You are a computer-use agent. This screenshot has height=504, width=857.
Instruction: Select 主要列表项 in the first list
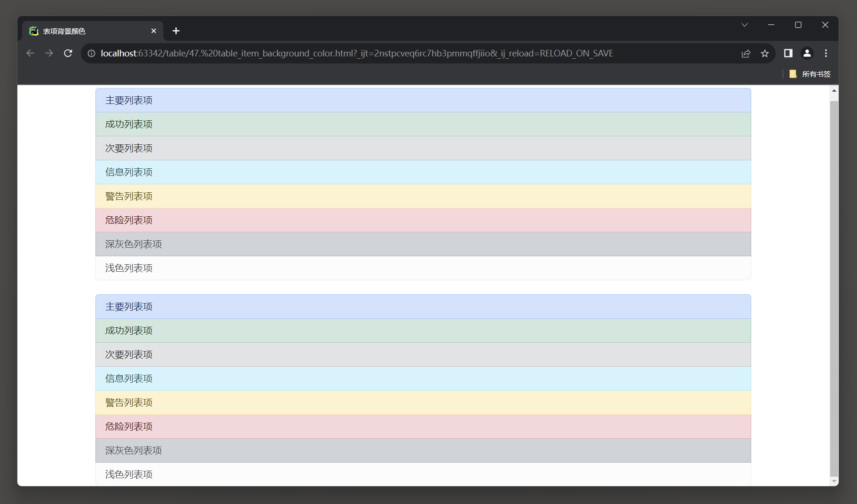click(423, 100)
